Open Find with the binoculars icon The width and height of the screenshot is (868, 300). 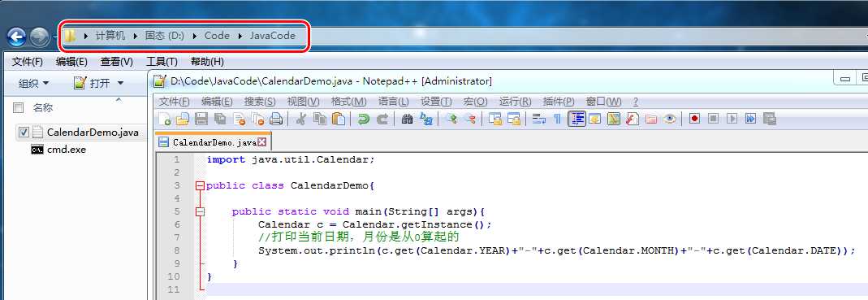pos(408,119)
